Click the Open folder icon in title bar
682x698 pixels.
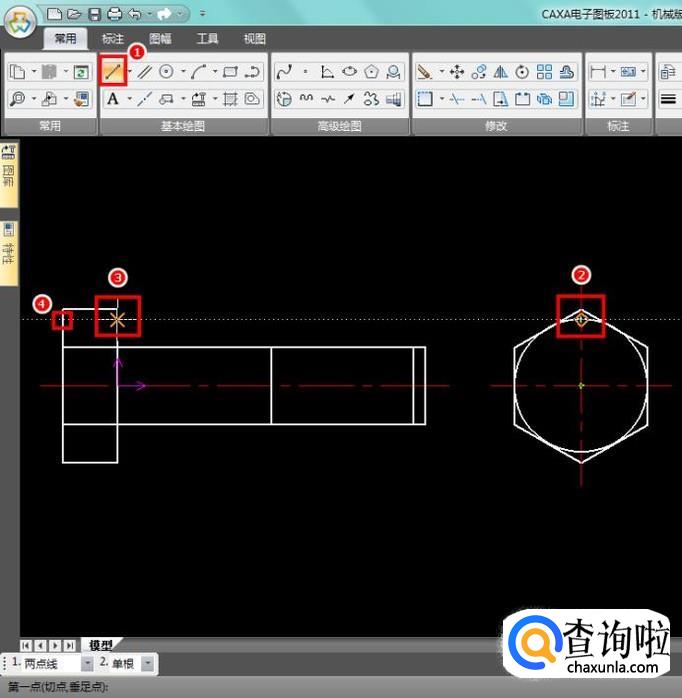pyautogui.click(x=74, y=14)
